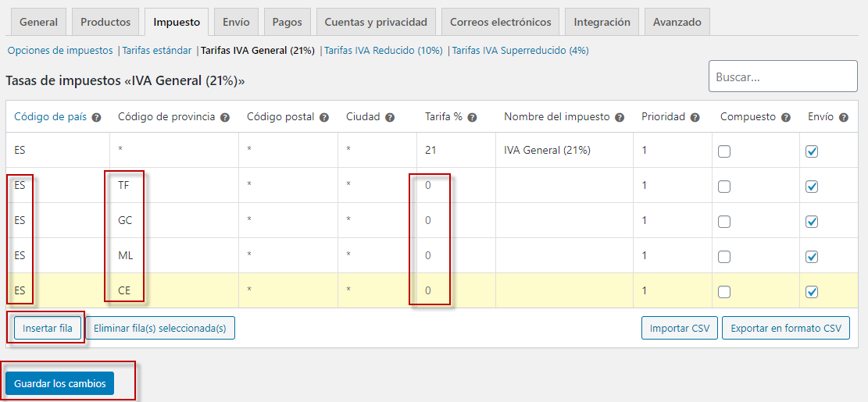Click the Tarifa % field showing 21
The width and height of the screenshot is (868, 402).
[456, 150]
